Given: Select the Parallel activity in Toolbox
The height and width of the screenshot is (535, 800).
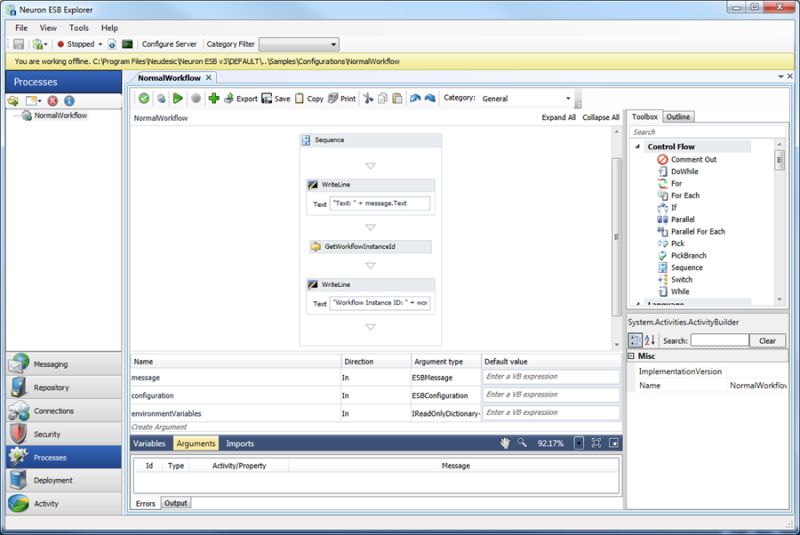Looking at the screenshot, I should 676,219.
